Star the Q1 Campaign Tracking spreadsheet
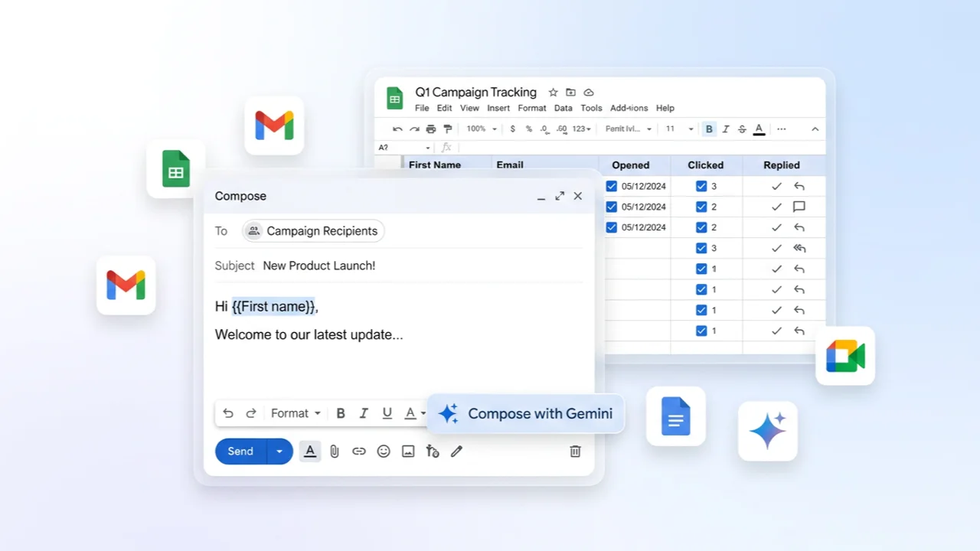The width and height of the screenshot is (980, 551). point(553,92)
